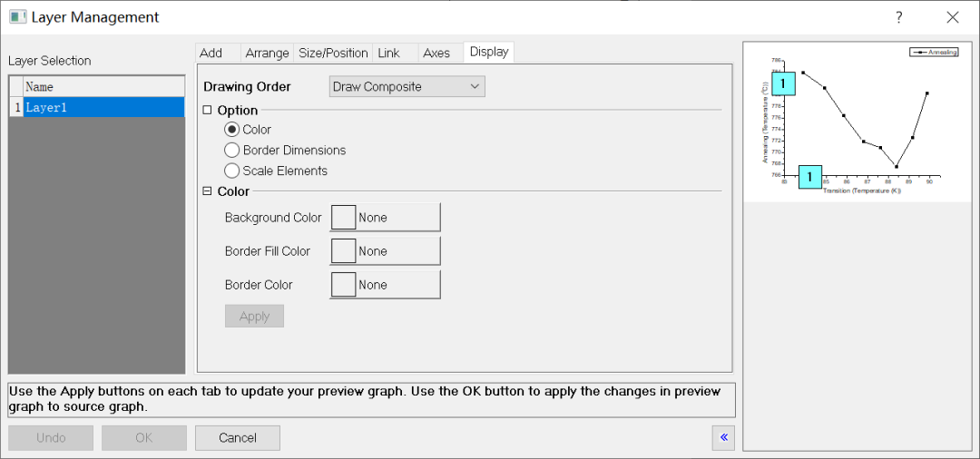Image resolution: width=980 pixels, height=459 pixels.
Task: Collapse the Color section
Action: click(208, 191)
